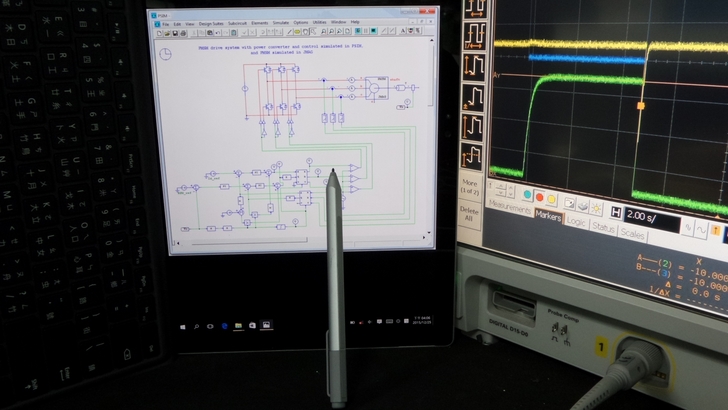
Task: Open File Explorer from taskbar
Action: coord(238,326)
